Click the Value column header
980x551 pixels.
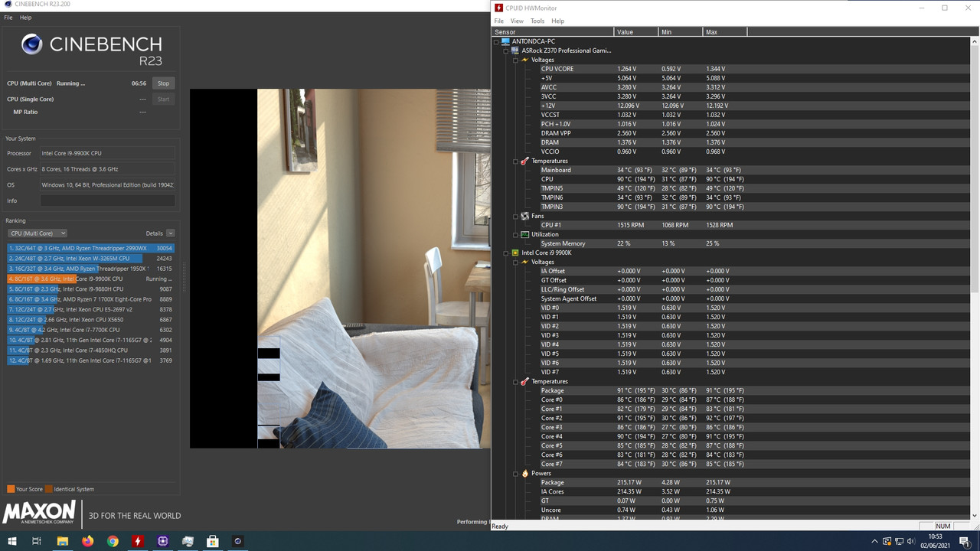coord(636,32)
